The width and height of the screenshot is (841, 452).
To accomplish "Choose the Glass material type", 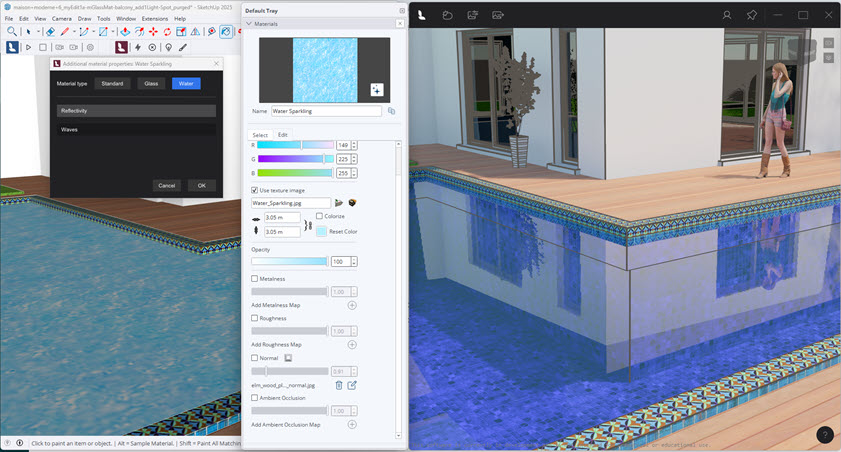I will [x=150, y=84].
